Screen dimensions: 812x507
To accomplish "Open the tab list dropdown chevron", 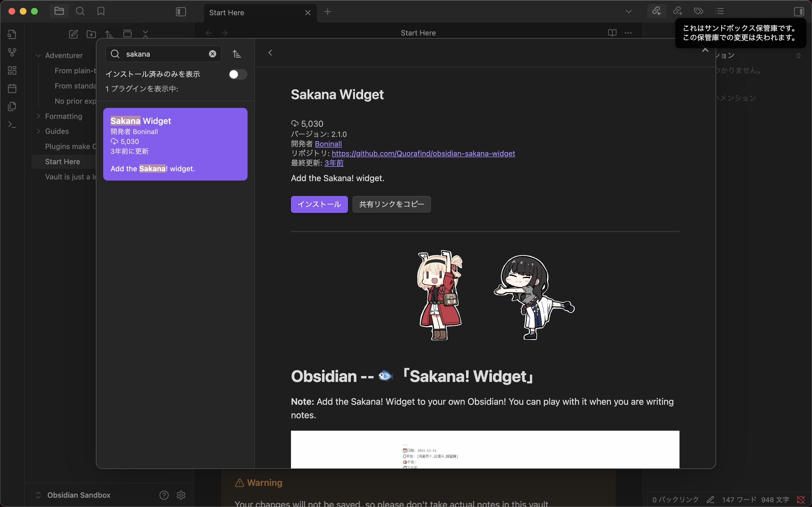I will (x=628, y=12).
